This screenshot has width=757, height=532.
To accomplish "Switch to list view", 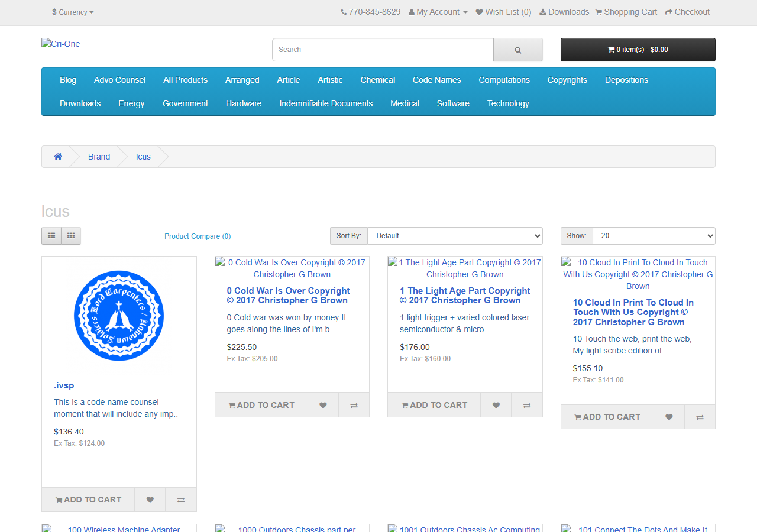I will (51, 236).
